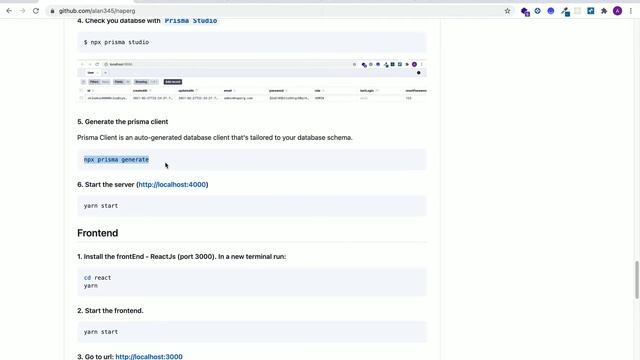Open the http://localhost:4000 link
The width and height of the screenshot is (640, 360).
172,184
